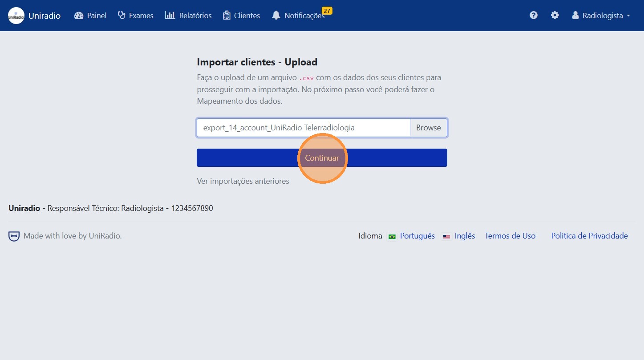The height and width of the screenshot is (360, 644).
Task: Open the Politica de Privacidade link
Action: 589,236
